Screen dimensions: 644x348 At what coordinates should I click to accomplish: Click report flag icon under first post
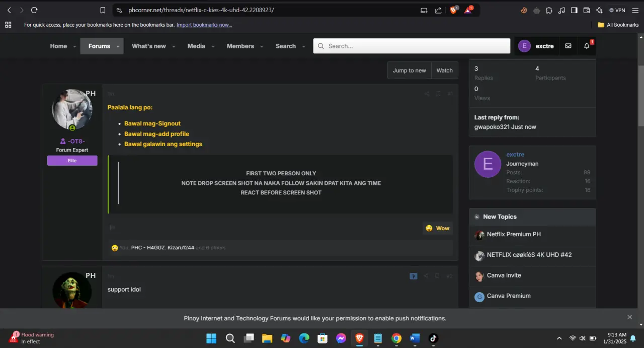click(x=112, y=228)
